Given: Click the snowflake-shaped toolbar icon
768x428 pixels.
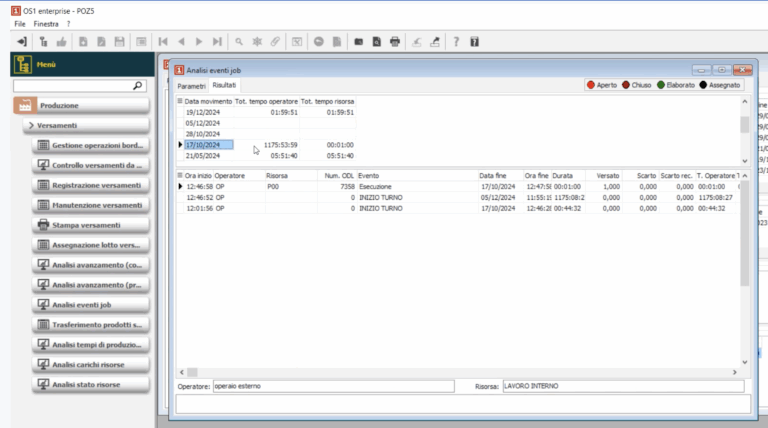Looking at the screenshot, I should [x=257, y=42].
